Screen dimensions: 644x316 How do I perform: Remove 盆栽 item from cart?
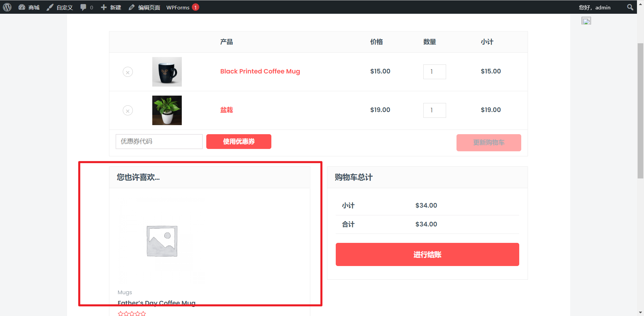pyautogui.click(x=128, y=111)
